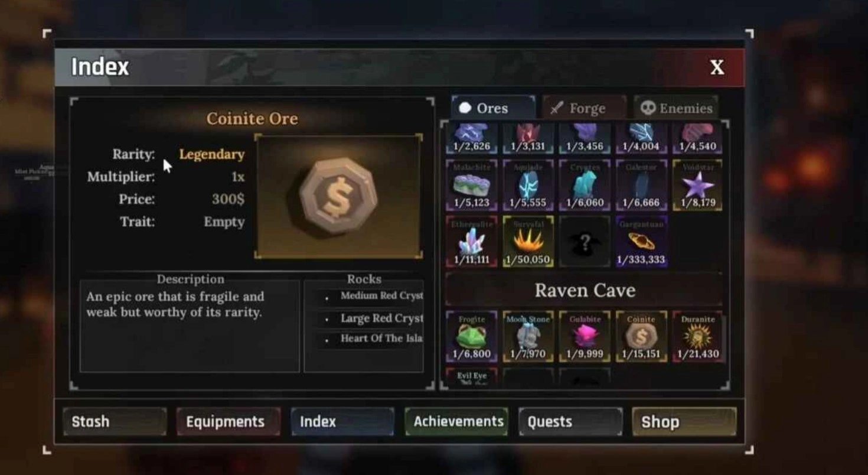Select the Frogite ore icon

[x=472, y=336]
